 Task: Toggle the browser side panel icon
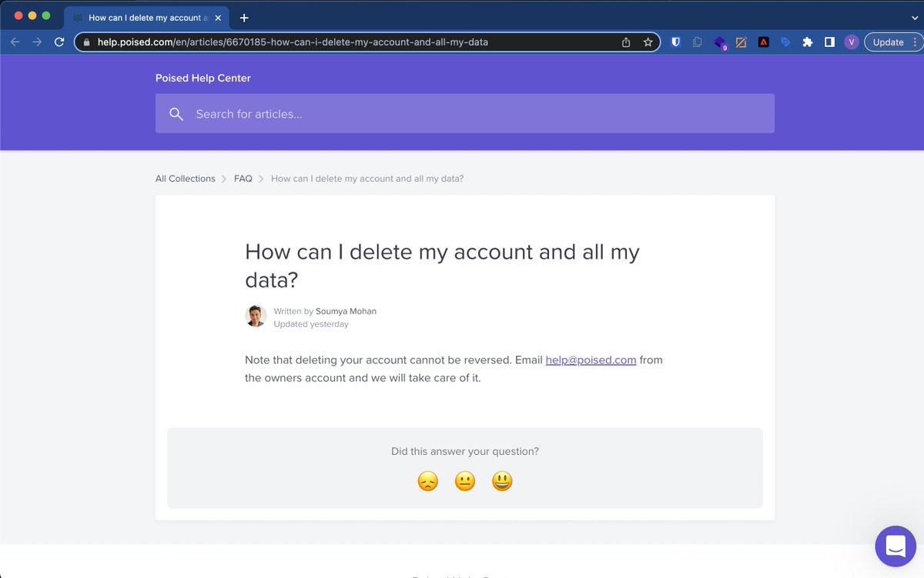point(829,42)
